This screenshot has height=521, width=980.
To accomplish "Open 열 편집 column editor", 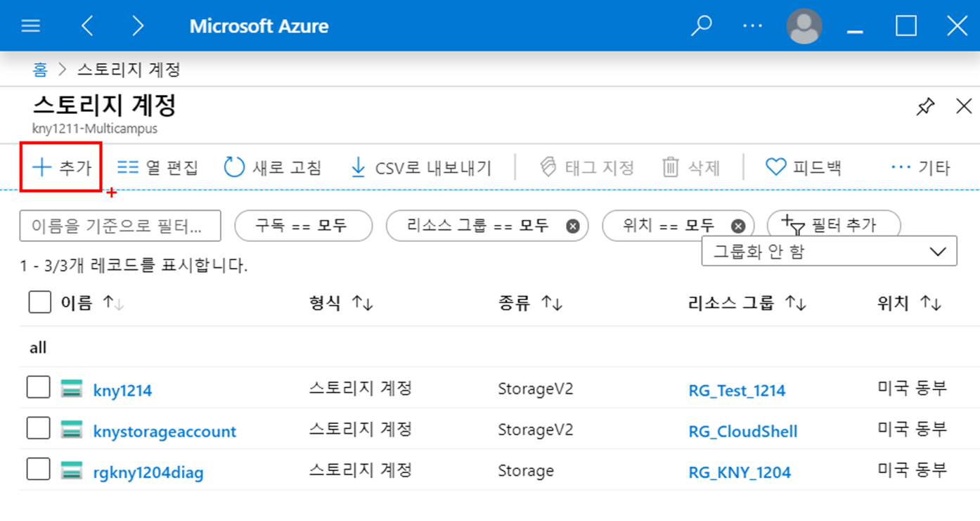I will coord(157,167).
